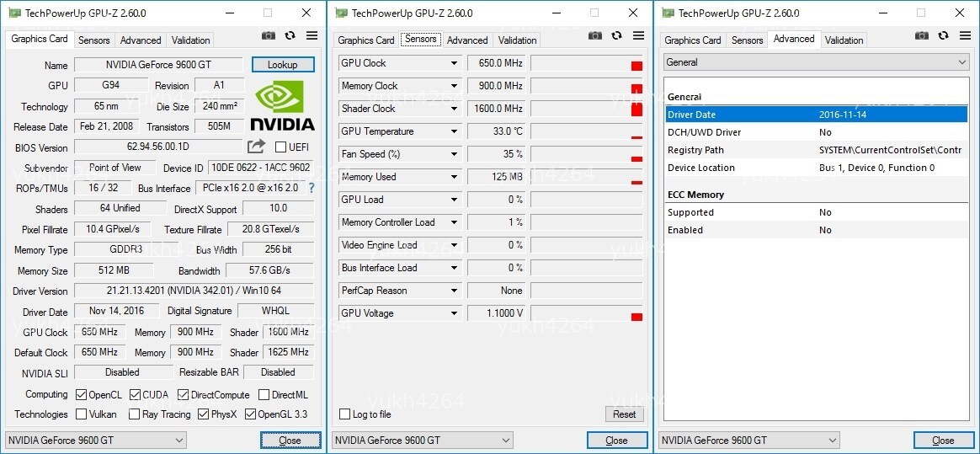Open GPU selector dropdown in Graphics Card window
The height and width of the screenshot is (454, 980).
[x=96, y=441]
